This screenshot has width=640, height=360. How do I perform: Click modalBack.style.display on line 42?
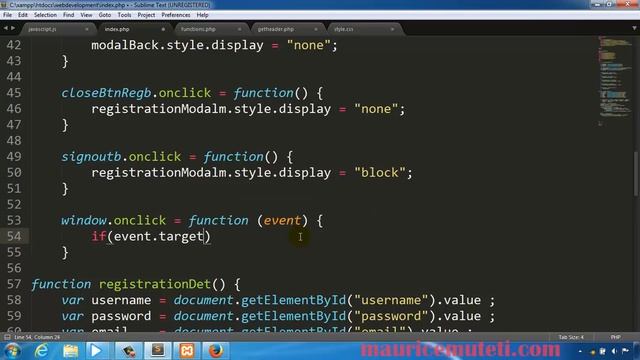177,45
